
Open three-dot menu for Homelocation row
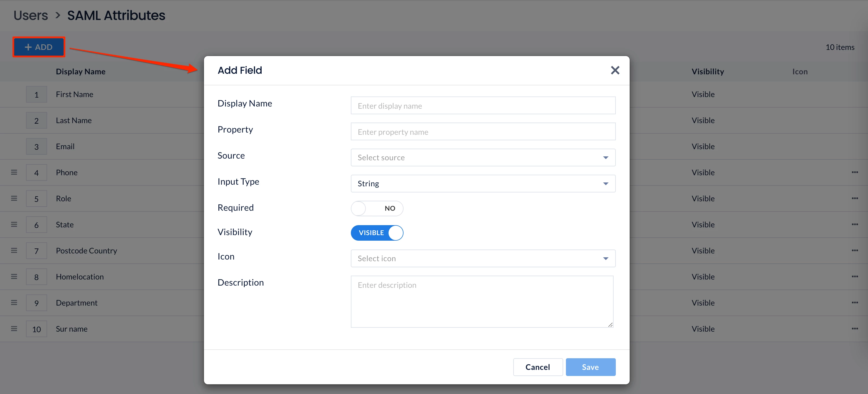pos(854,277)
